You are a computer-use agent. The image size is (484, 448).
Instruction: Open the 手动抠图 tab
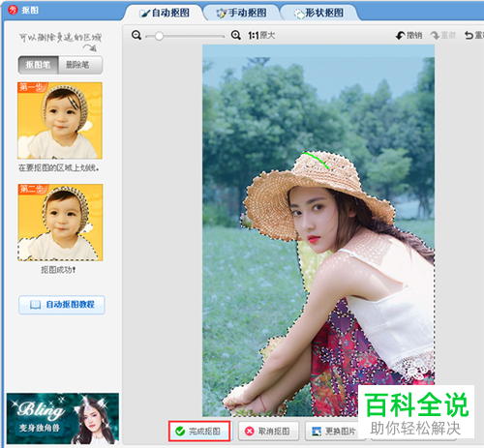241,13
